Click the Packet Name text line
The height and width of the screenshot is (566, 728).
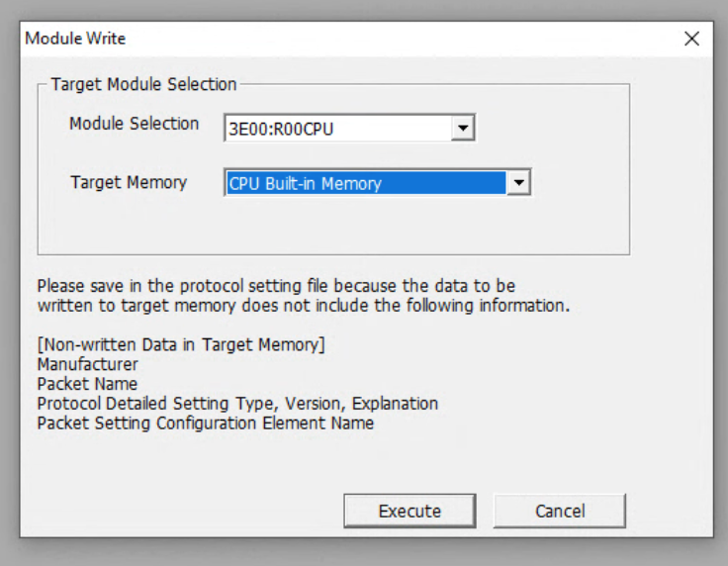coord(87,384)
